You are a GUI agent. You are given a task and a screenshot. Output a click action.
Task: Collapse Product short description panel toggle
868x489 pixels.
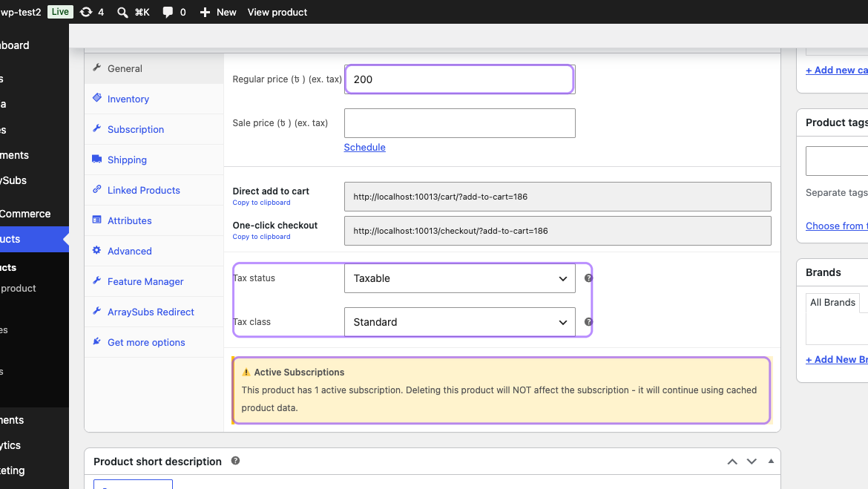coord(771,462)
